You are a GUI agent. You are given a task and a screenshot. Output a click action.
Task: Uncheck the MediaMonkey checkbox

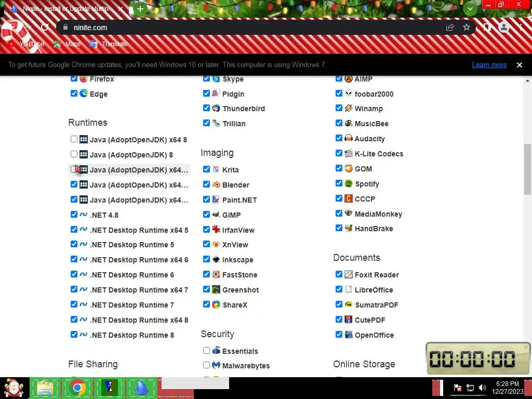pyautogui.click(x=339, y=214)
